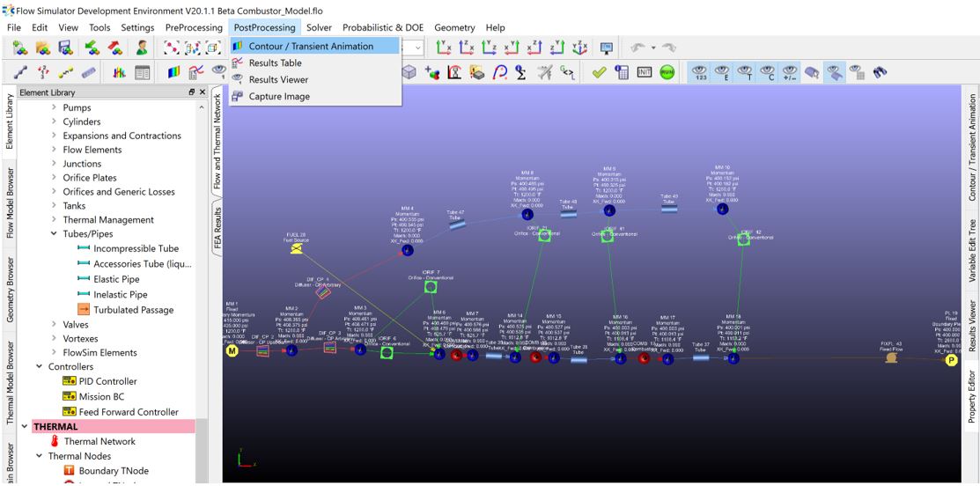The width and height of the screenshot is (980, 486).
Task: Expand the Valves category
Action: point(55,325)
